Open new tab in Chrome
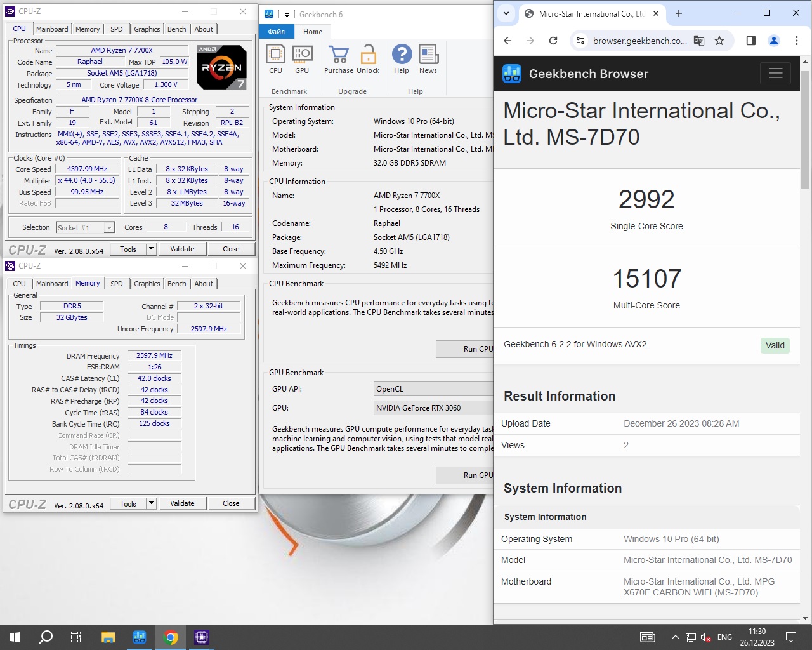Image resolution: width=812 pixels, height=650 pixels. (679, 13)
